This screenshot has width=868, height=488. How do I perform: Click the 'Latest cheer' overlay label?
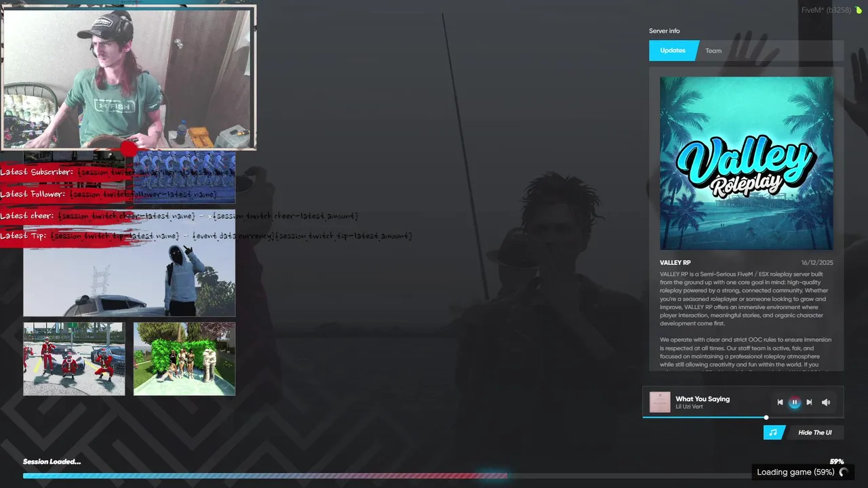pyautogui.click(x=27, y=216)
